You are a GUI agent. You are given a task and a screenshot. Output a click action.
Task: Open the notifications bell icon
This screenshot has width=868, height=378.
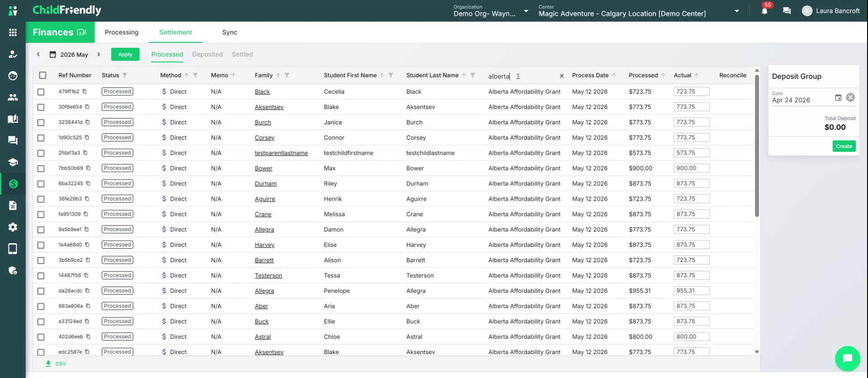[764, 11]
